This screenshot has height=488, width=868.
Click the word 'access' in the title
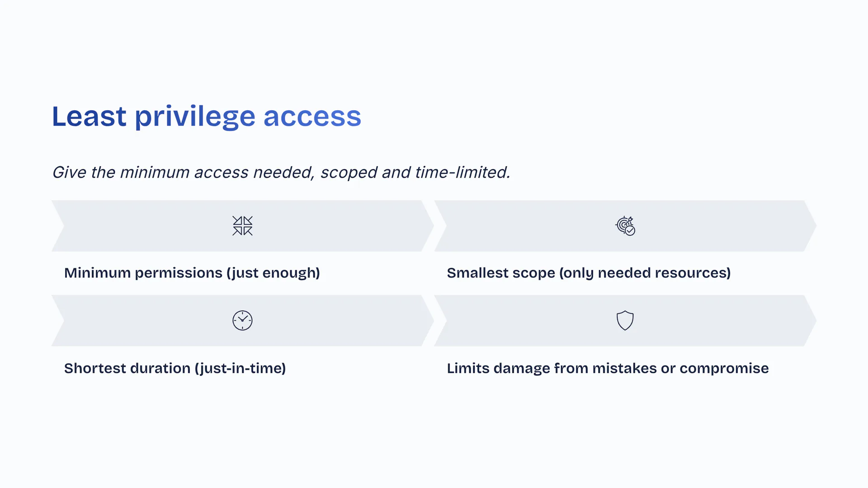pyautogui.click(x=312, y=117)
